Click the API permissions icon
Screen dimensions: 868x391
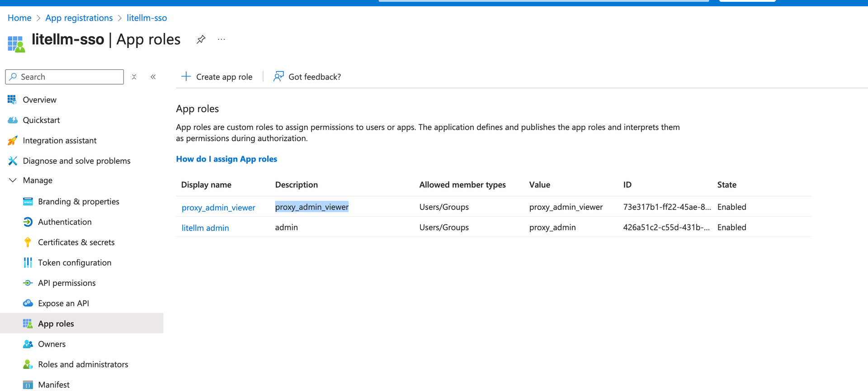pos(28,283)
